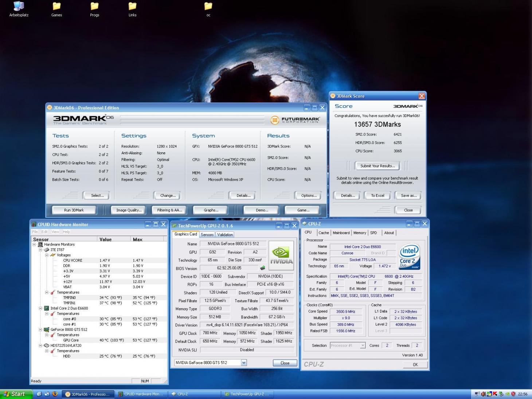Click the Value column header in Hardware Monitor

point(114,239)
